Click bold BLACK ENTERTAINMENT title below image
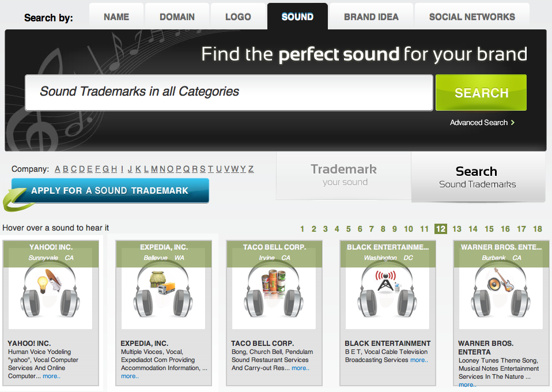Image resolution: width=552 pixels, height=392 pixels. click(x=388, y=344)
